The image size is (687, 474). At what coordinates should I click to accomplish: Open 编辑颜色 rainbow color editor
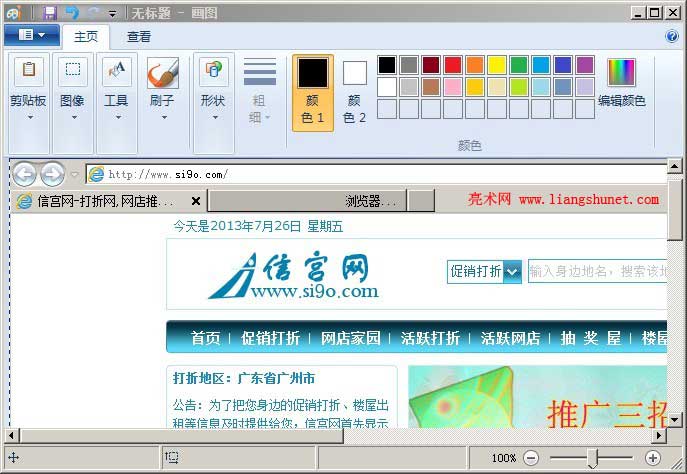tap(621, 82)
